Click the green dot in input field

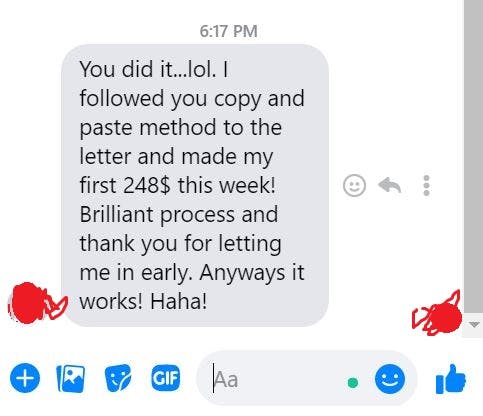353,382
